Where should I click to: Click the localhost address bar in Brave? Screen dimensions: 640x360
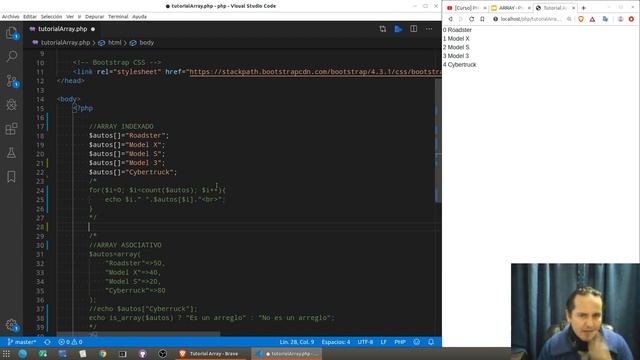[x=531, y=19]
